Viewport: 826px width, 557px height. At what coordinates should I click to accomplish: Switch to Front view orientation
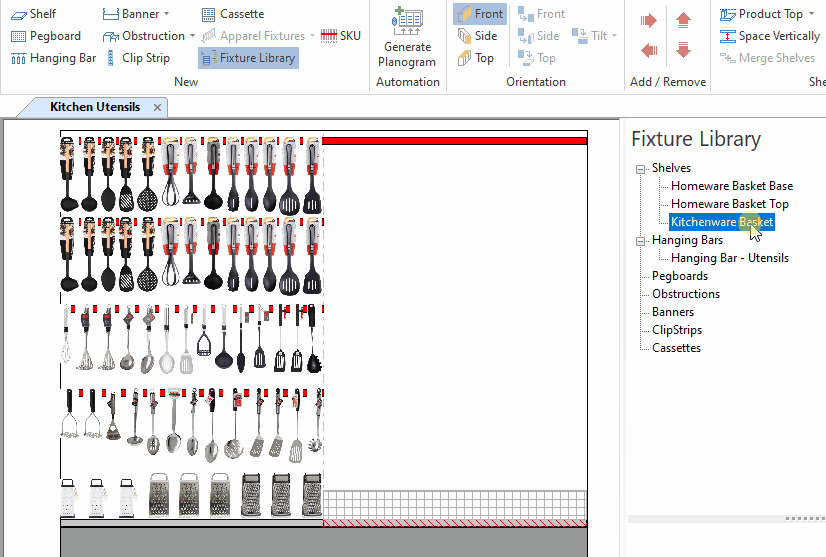point(480,14)
